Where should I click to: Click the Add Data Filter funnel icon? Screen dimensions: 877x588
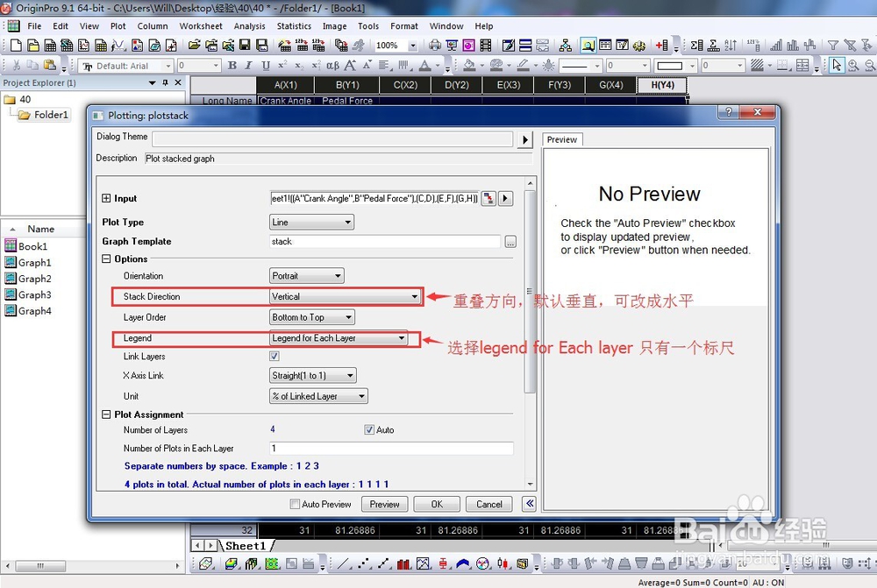833,46
